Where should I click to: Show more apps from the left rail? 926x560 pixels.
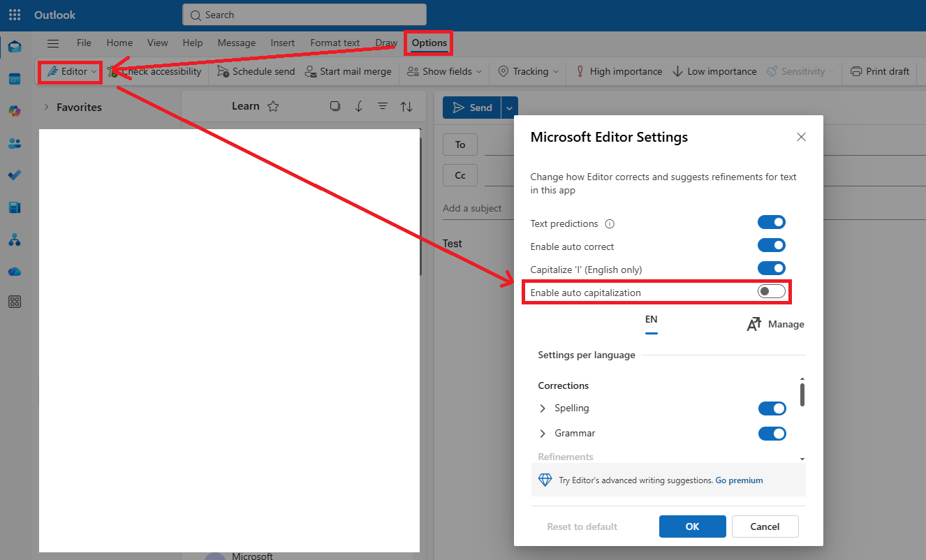[15, 302]
